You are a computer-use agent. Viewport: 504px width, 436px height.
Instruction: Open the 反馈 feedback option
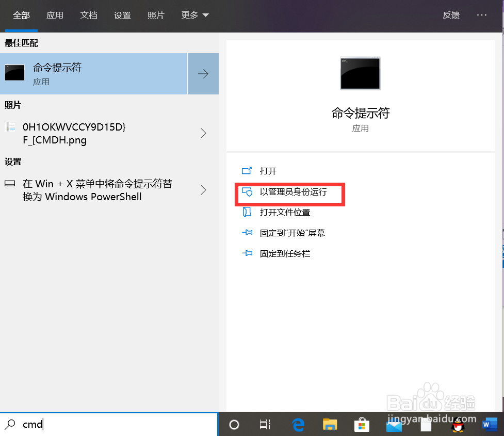pos(451,15)
